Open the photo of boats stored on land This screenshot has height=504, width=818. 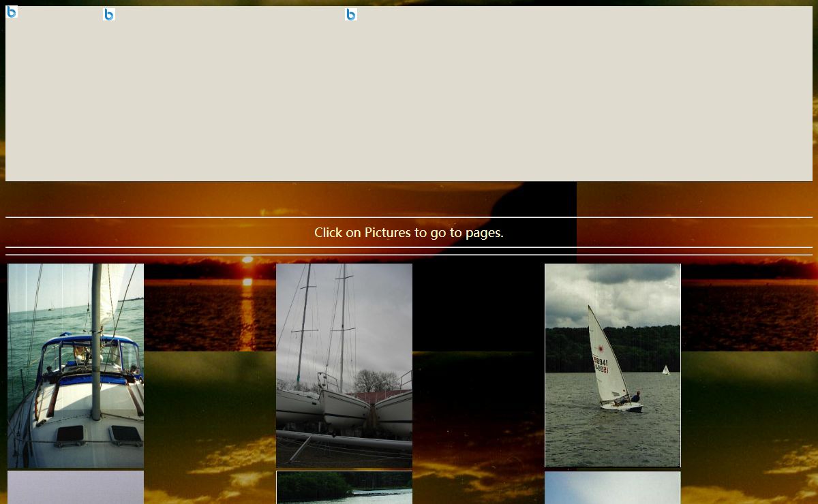click(x=344, y=366)
